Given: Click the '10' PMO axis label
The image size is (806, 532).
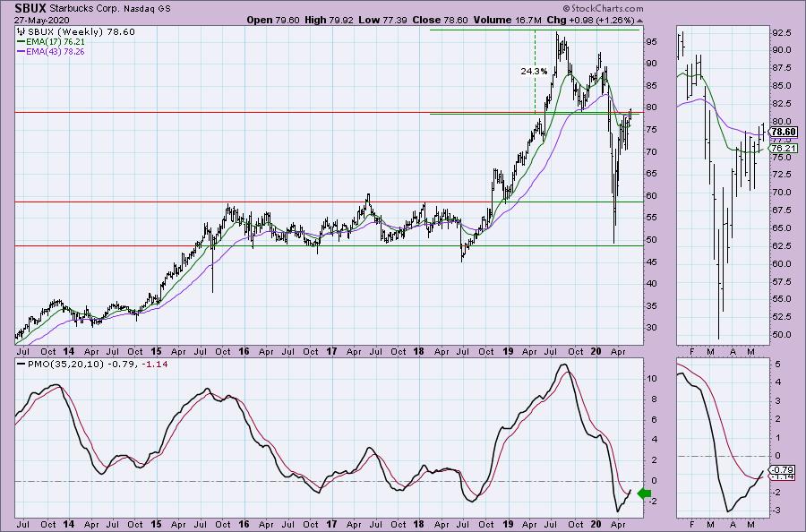Looking at the screenshot, I should [x=652, y=378].
